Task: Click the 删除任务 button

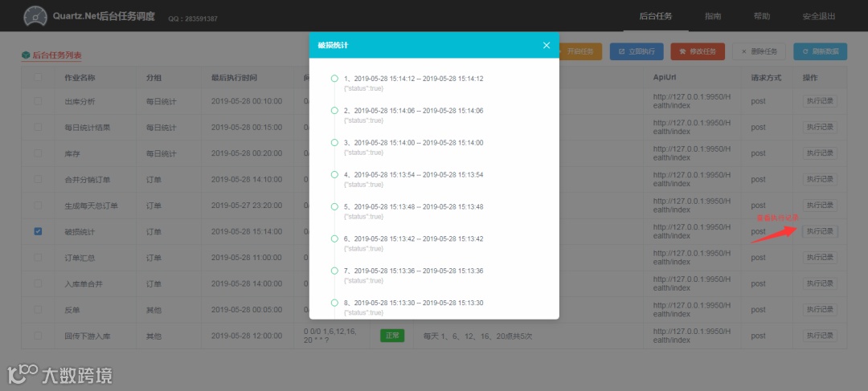Action: [x=759, y=51]
